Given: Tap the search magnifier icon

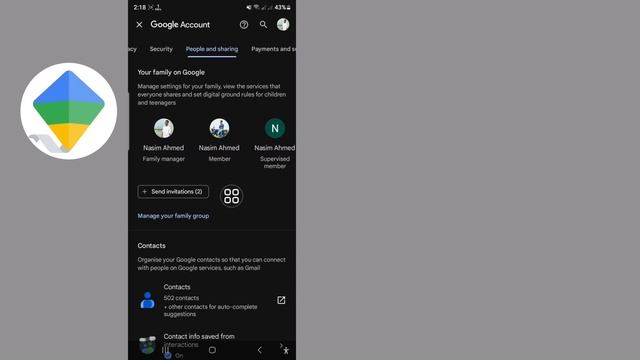Looking at the screenshot, I should [x=263, y=24].
